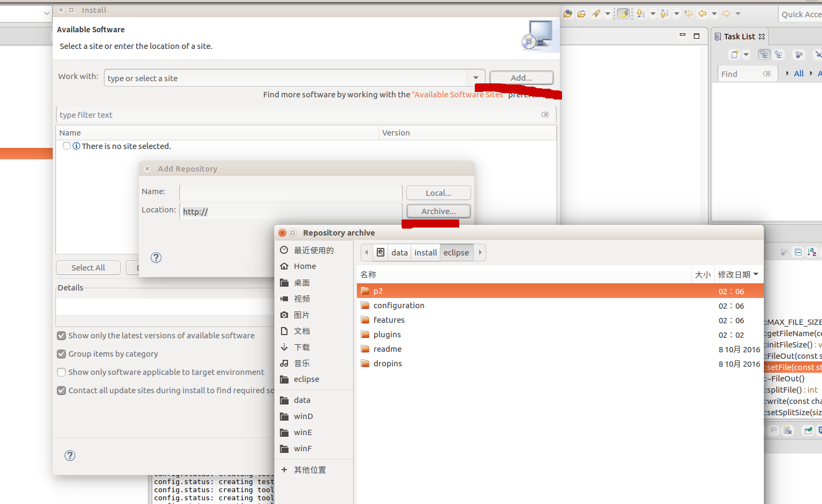Click the Last Edit Location icon

688,14
